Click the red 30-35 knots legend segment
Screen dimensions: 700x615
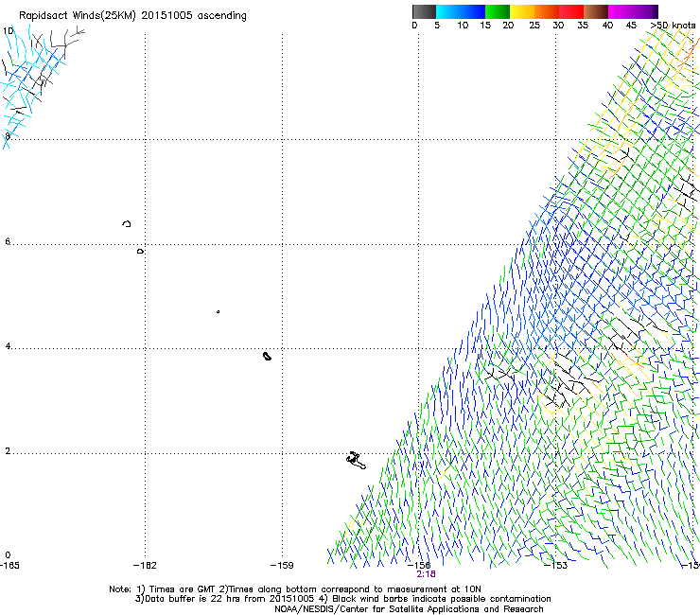pyautogui.click(x=571, y=11)
